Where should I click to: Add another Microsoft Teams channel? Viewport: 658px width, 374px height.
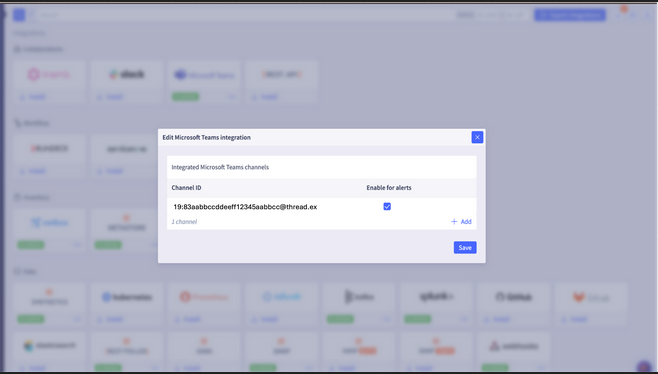point(461,222)
